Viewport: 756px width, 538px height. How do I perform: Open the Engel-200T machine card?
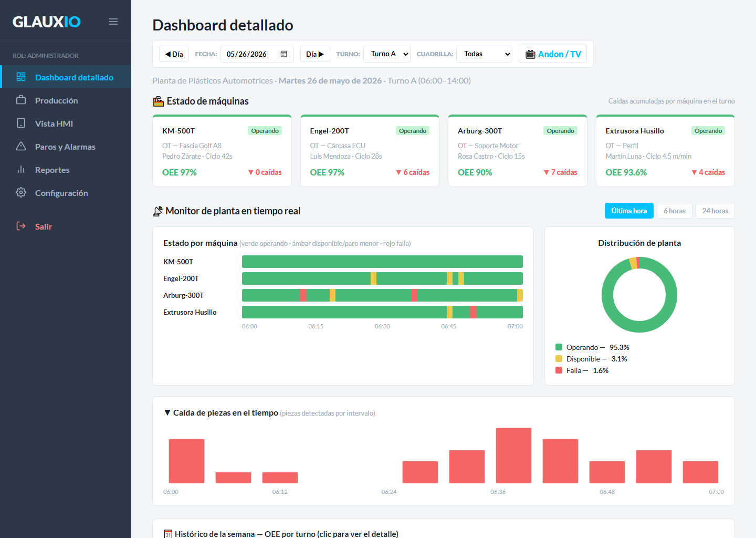[370, 151]
